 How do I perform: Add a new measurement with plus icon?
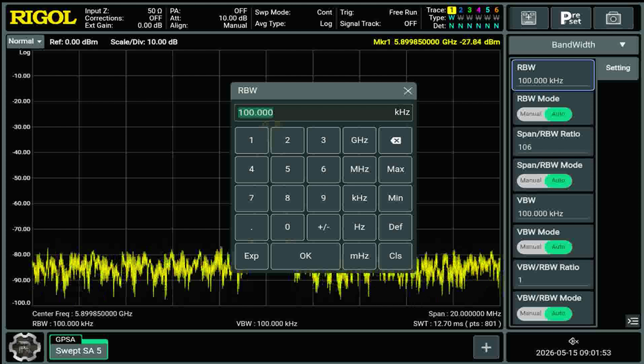click(486, 348)
